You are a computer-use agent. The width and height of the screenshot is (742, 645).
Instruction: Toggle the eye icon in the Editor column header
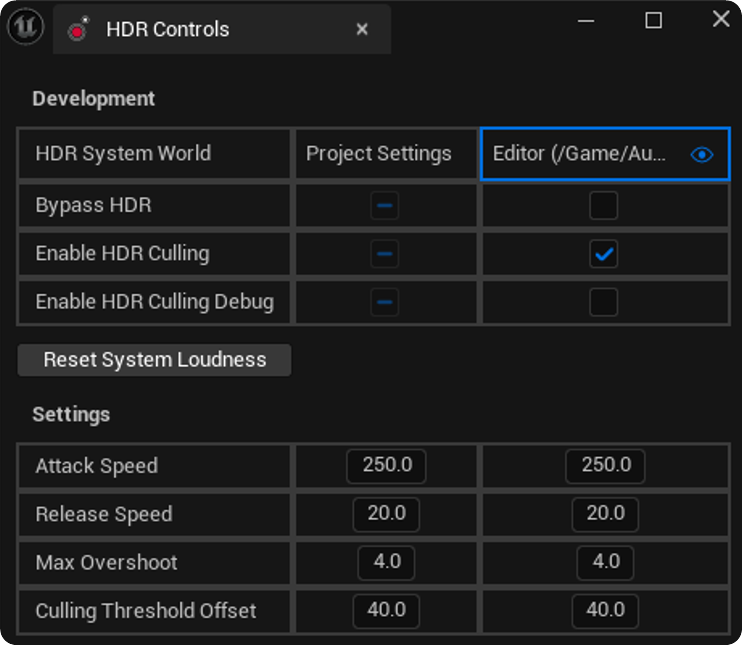702,154
